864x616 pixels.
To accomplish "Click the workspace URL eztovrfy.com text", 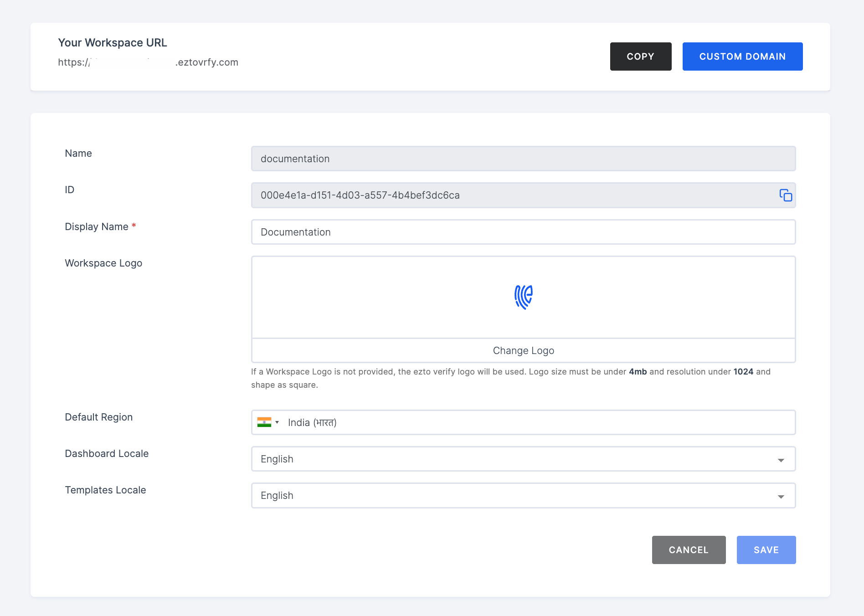I will (x=148, y=62).
